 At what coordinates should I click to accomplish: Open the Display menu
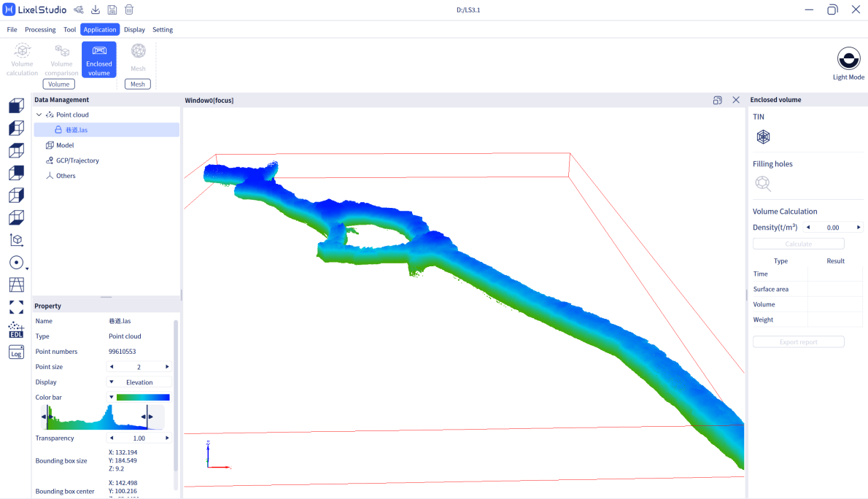134,29
